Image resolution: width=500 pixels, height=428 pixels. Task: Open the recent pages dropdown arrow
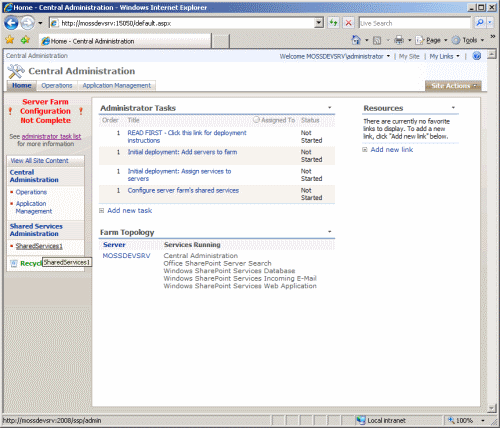pos(40,23)
